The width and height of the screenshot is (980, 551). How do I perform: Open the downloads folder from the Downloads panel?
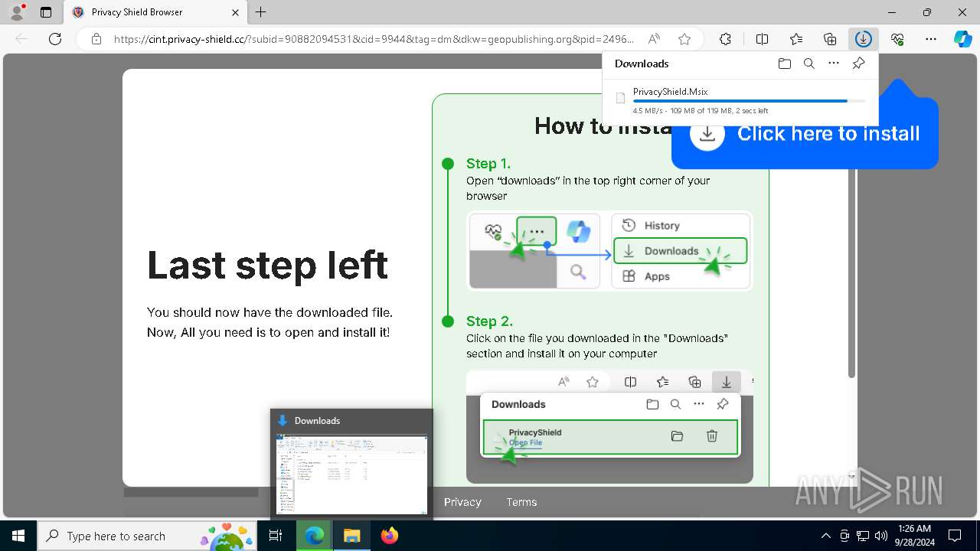pyautogui.click(x=784, y=64)
